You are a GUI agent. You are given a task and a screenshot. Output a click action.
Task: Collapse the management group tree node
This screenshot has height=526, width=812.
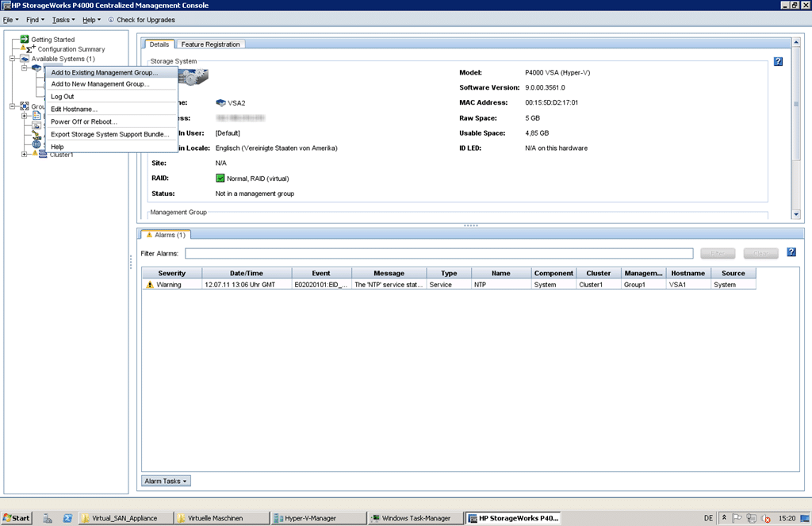(x=12, y=106)
